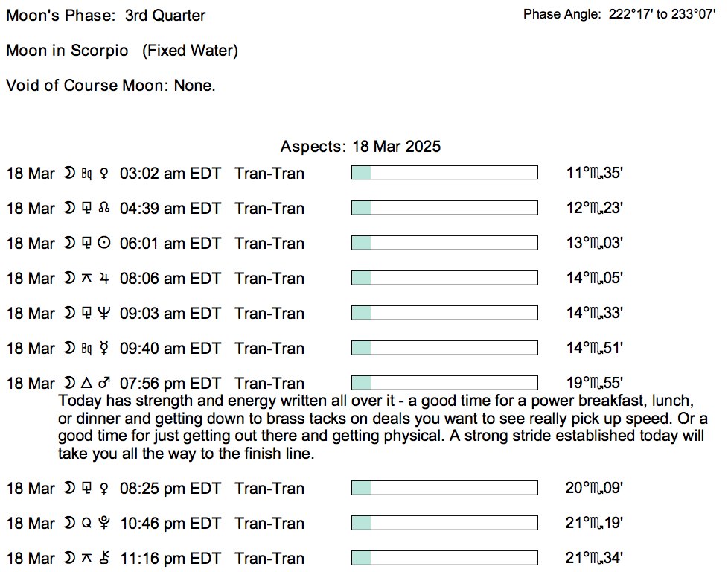
Task: Click the Sun glyph in the 06:01 am row
Action: [104, 244]
